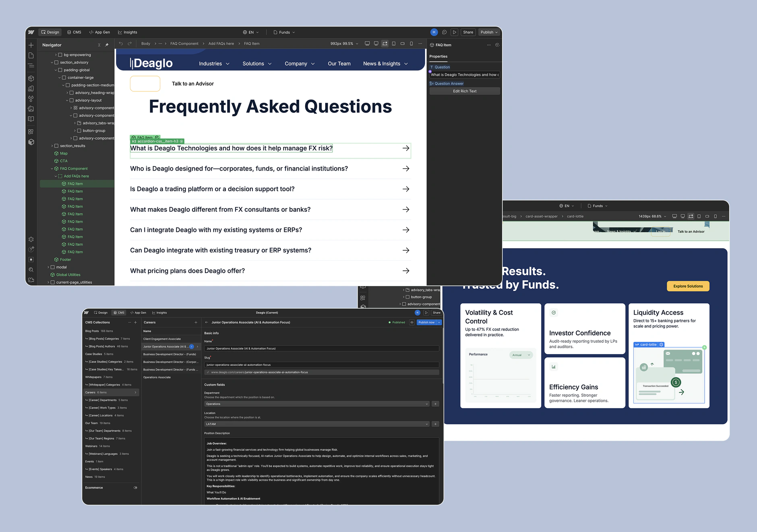
Task: Open the search magnifier in left sidebar
Action: (x=31, y=270)
